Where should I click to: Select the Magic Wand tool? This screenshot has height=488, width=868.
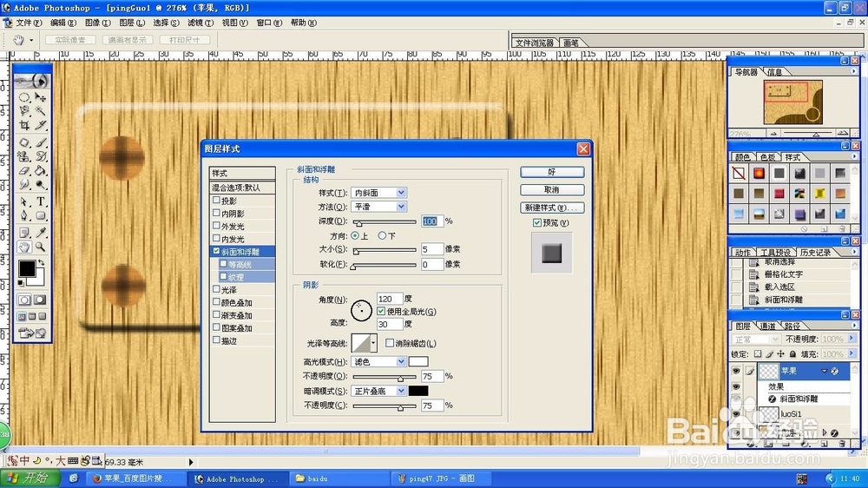click(41, 111)
